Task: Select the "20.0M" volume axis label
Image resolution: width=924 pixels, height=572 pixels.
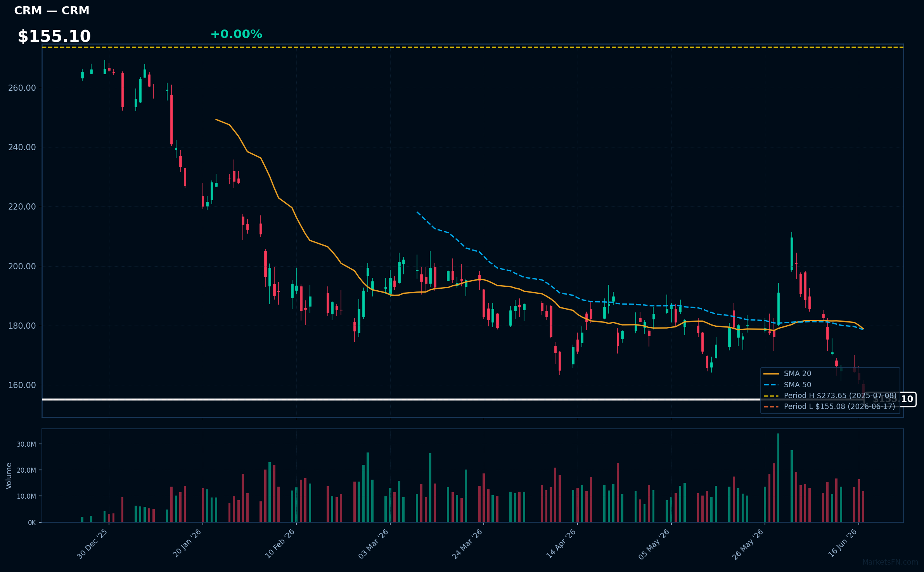Action: pyautogui.click(x=26, y=470)
